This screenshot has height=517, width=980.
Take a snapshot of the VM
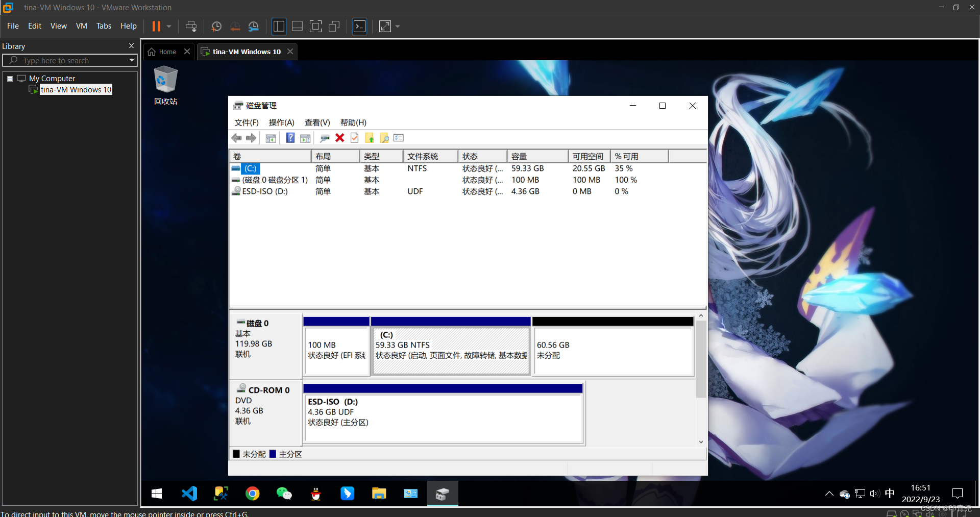216,26
